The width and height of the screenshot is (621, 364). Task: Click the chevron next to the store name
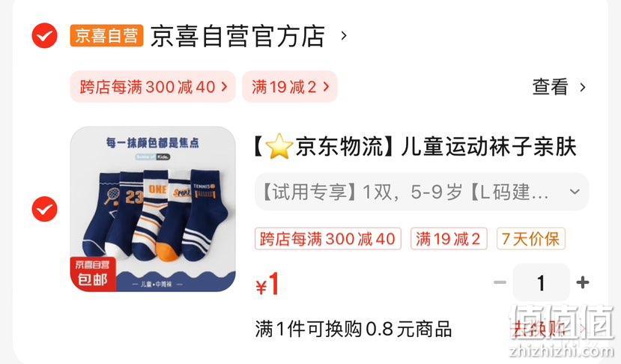344,36
